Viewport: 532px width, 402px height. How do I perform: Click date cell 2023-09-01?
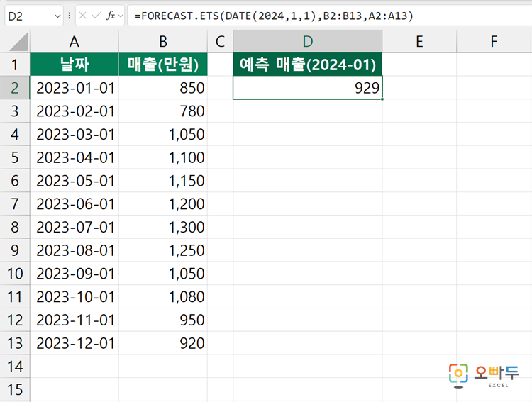point(74,274)
